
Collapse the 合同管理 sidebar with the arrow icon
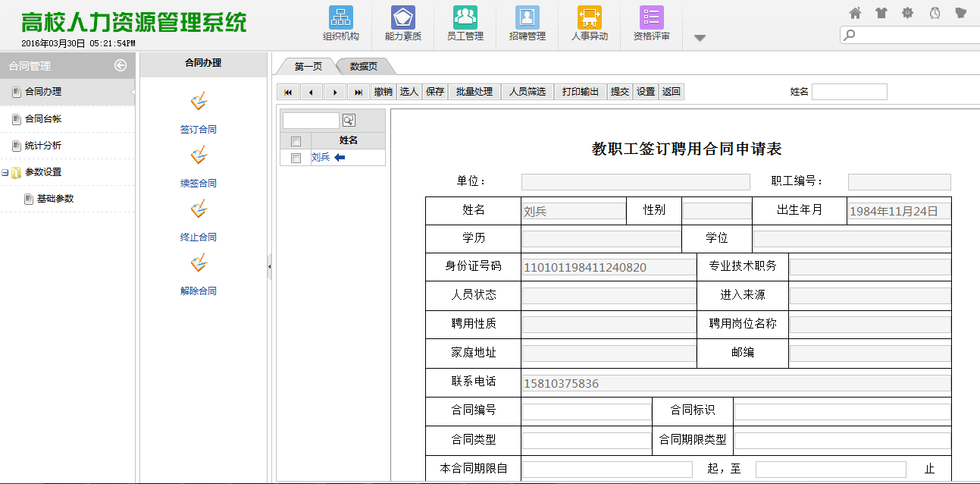(121, 65)
